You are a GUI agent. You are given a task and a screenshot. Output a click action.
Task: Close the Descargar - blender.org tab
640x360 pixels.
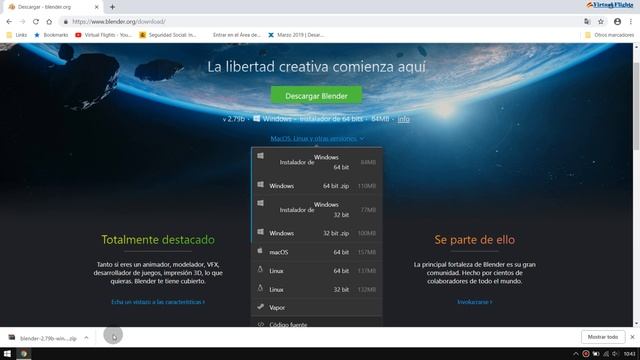click(x=97, y=7)
